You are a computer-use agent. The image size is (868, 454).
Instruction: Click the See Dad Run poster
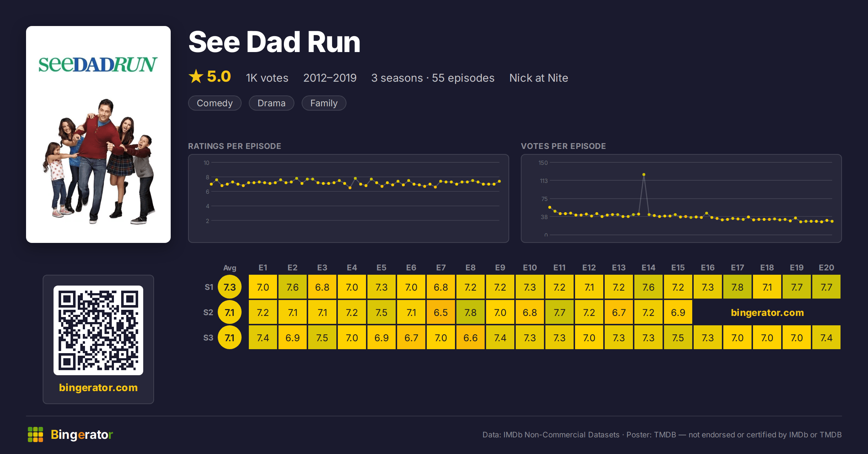pyautogui.click(x=98, y=134)
